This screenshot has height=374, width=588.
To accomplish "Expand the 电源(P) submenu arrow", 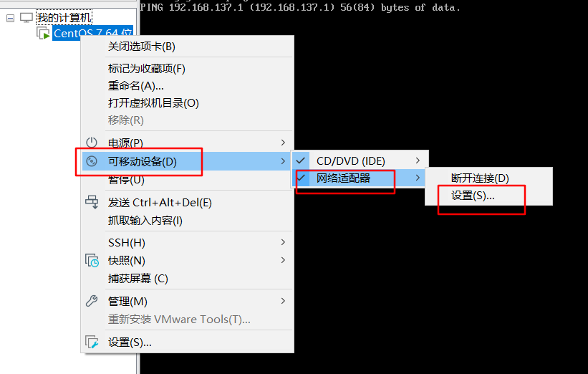I will click(283, 143).
